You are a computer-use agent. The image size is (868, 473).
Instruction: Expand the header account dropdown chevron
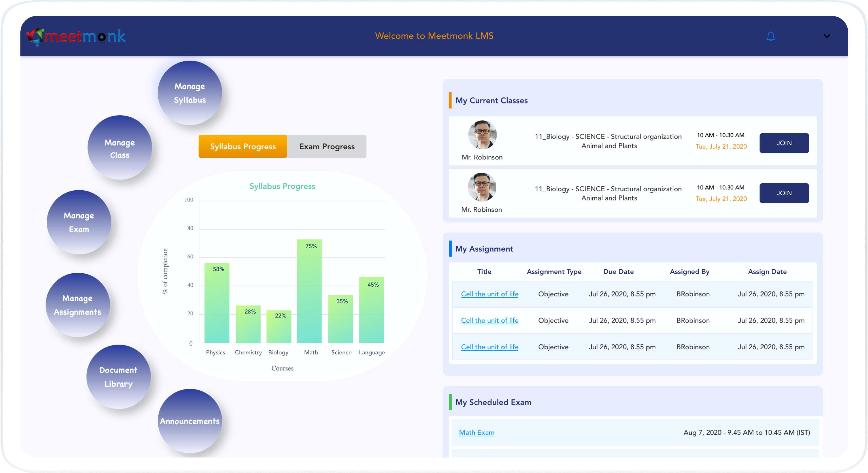click(x=827, y=36)
